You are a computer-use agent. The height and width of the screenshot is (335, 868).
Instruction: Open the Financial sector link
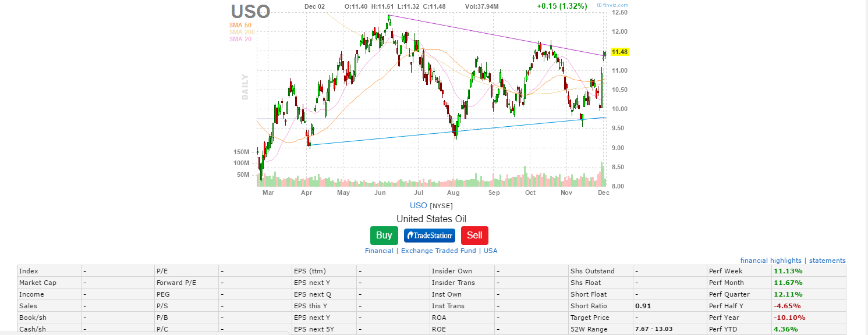[379, 251]
